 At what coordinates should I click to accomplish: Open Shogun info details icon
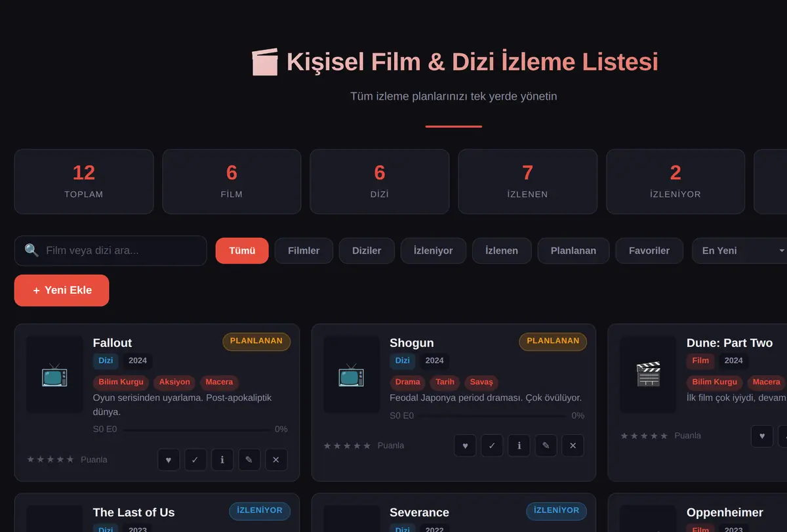click(x=519, y=445)
